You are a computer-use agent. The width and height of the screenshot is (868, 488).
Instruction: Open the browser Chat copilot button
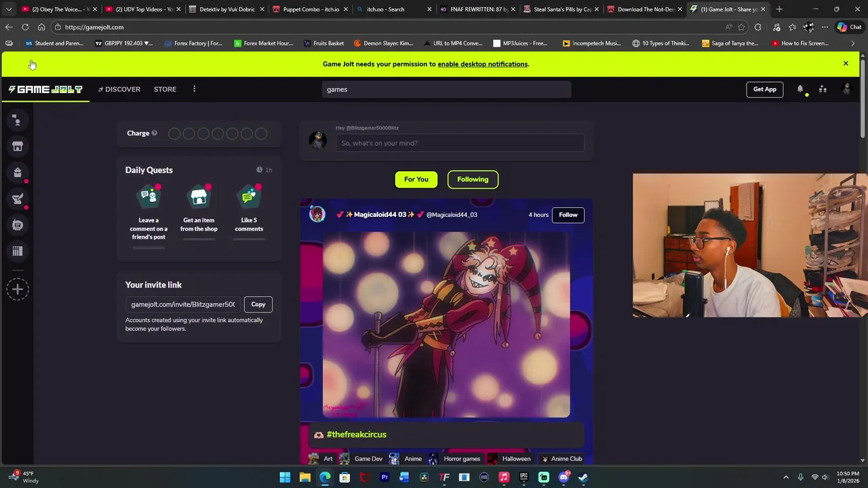coord(849,27)
